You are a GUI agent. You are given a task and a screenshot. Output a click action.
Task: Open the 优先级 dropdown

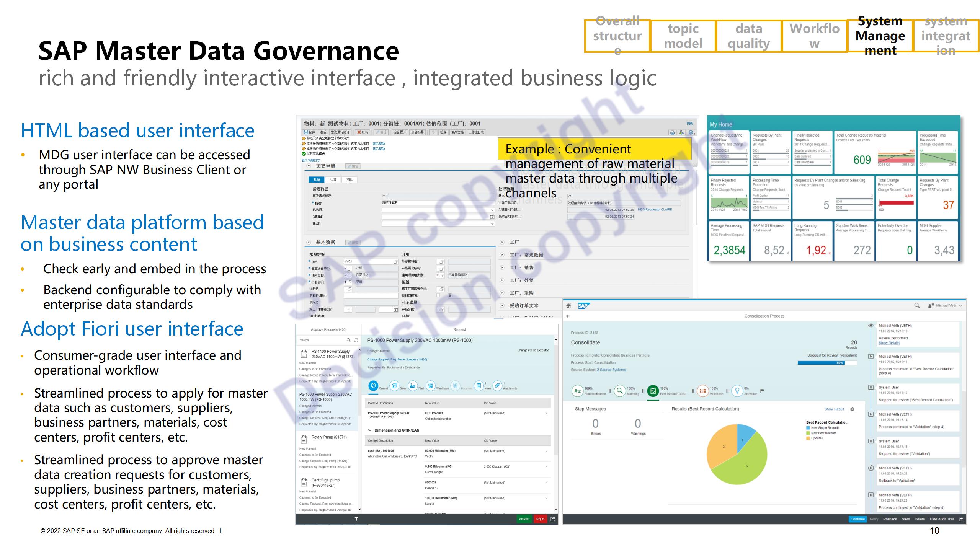[x=492, y=210]
